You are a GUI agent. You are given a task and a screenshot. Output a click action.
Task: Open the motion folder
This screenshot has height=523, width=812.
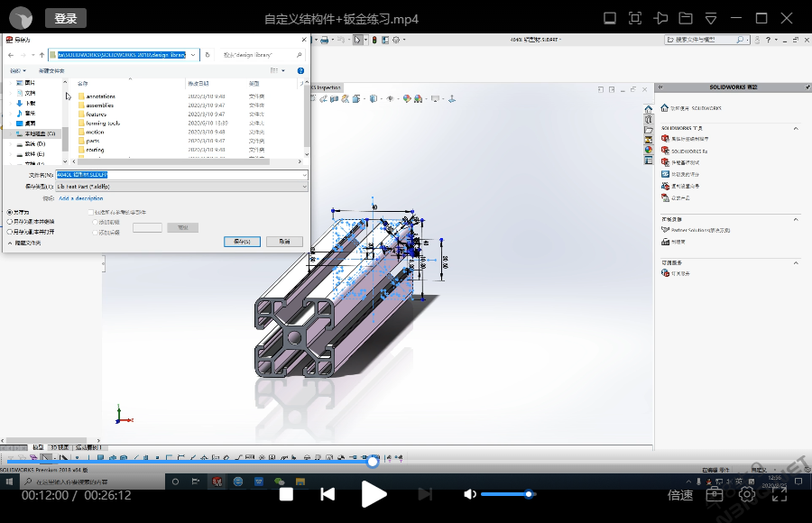[x=95, y=132]
